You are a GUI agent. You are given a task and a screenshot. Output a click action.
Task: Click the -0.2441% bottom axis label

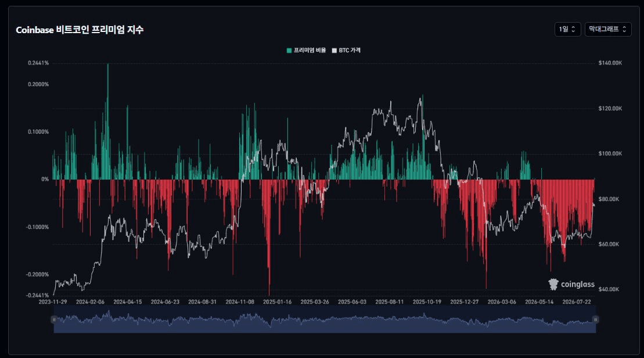[37, 295]
